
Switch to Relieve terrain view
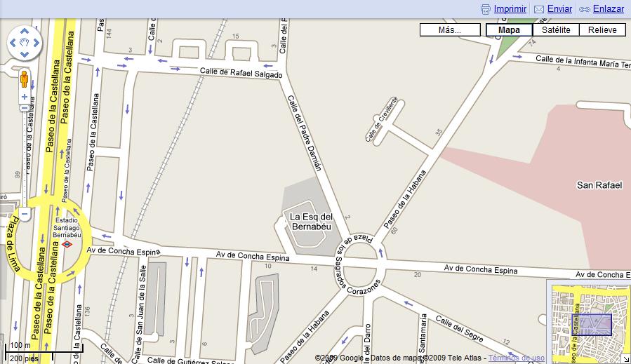click(x=602, y=29)
